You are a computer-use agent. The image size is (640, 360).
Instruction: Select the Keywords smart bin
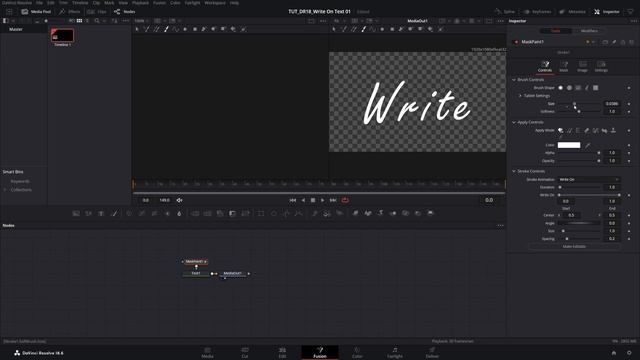coord(20,181)
